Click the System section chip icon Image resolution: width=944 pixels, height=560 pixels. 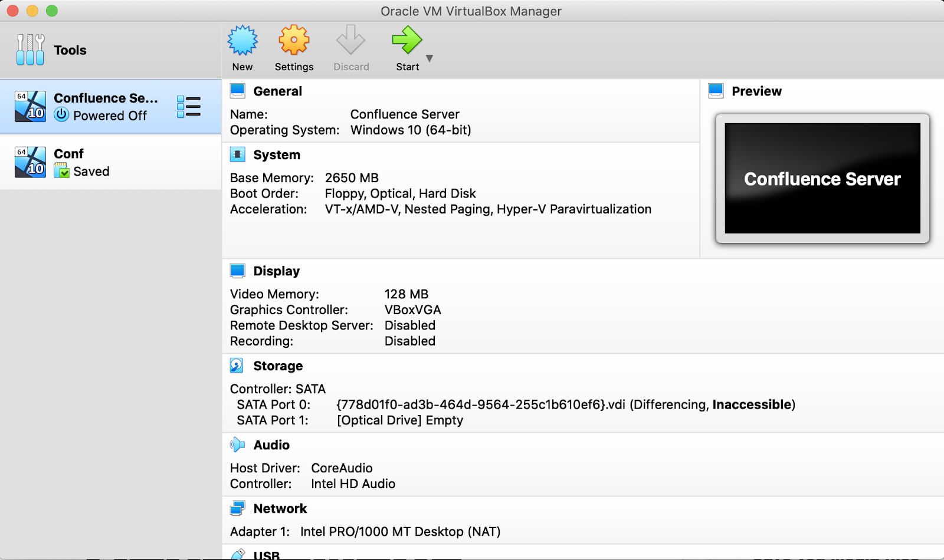238,154
